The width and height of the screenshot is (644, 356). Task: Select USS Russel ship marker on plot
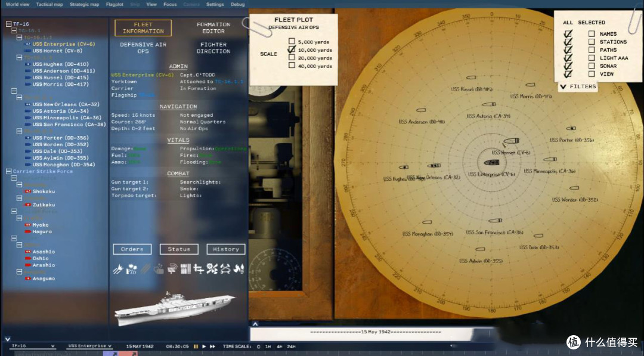click(x=471, y=77)
